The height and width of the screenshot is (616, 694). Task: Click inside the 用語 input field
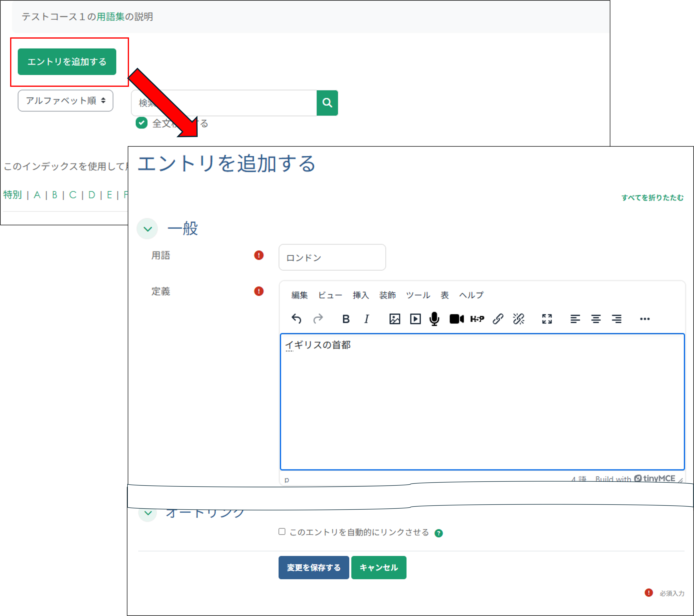click(x=332, y=257)
